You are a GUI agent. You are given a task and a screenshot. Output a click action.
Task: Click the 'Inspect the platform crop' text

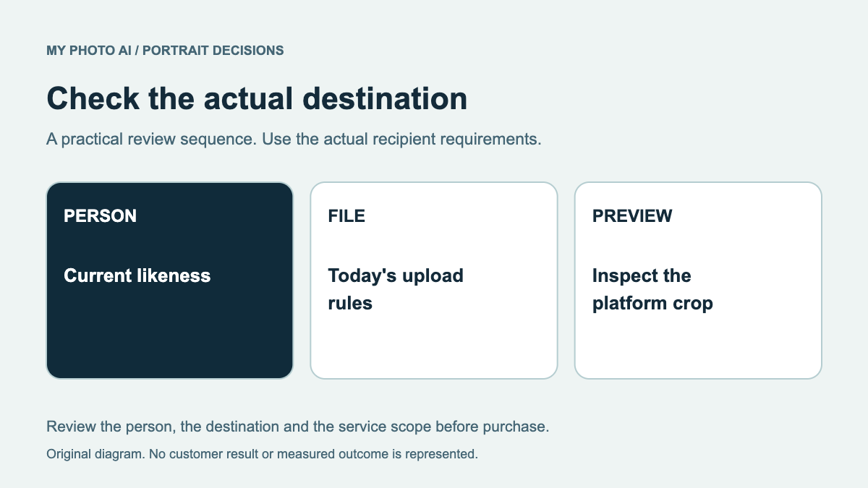[652, 289]
